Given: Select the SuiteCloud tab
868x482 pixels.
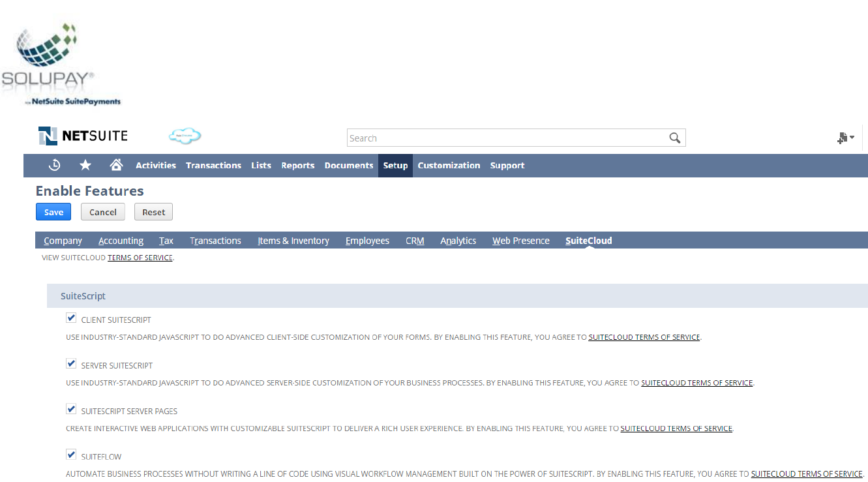Looking at the screenshot, I should [589, 241].
